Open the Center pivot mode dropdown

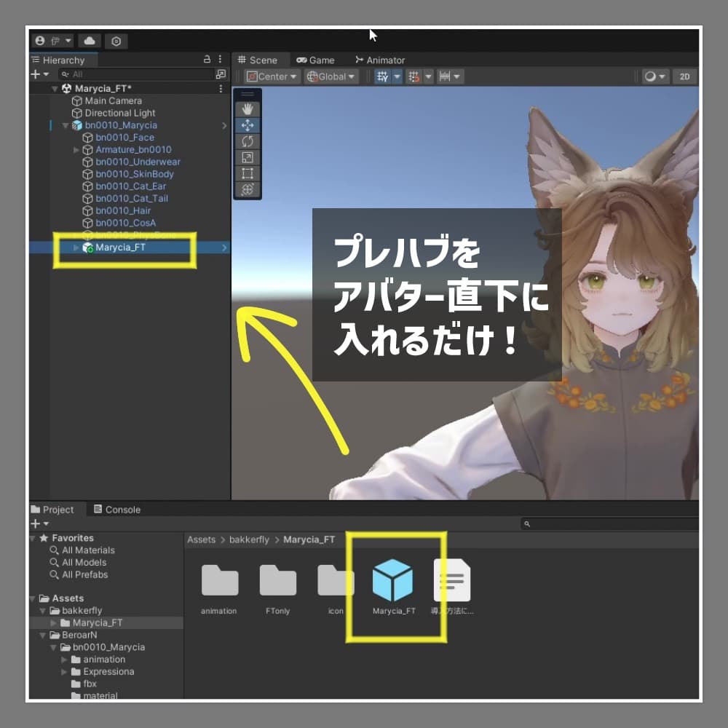point(272,76)
